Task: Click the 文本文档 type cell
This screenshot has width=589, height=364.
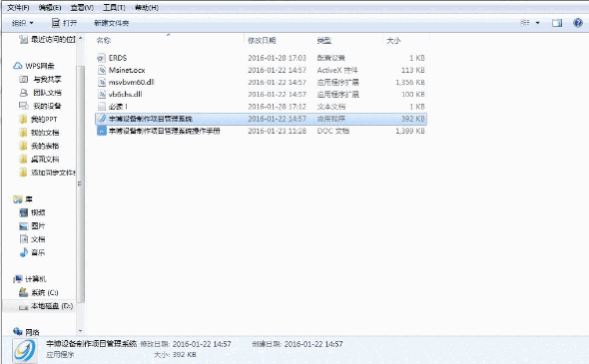Action: point(330,107)
